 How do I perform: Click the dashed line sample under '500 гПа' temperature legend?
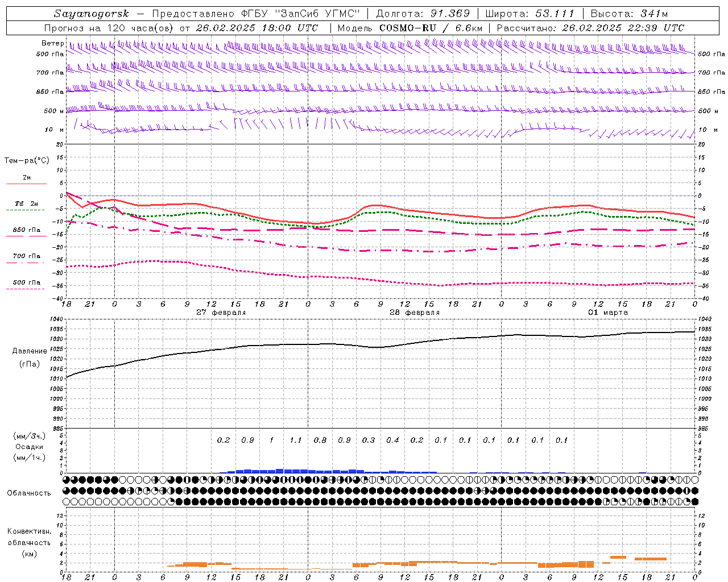pyautogui.click(x=25, y=289)
